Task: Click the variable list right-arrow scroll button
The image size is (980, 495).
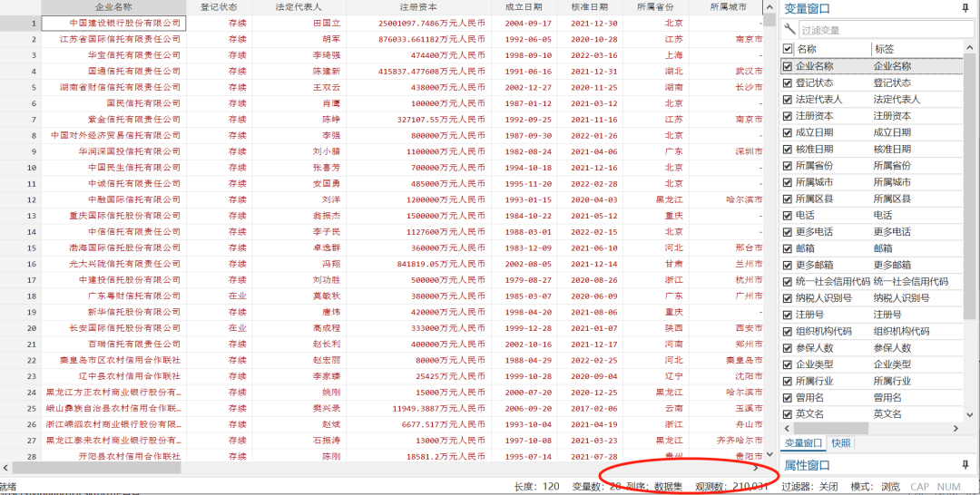Action: click(955, 428)
